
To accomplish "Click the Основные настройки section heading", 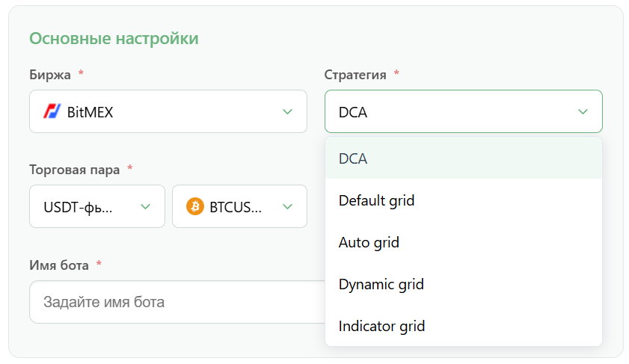I will (114, 38).
